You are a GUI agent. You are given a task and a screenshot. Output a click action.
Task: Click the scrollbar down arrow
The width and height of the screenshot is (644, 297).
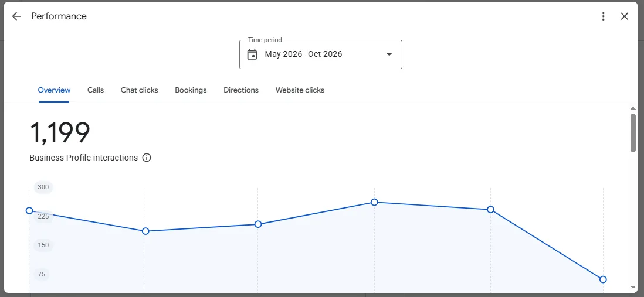[633, 287]
